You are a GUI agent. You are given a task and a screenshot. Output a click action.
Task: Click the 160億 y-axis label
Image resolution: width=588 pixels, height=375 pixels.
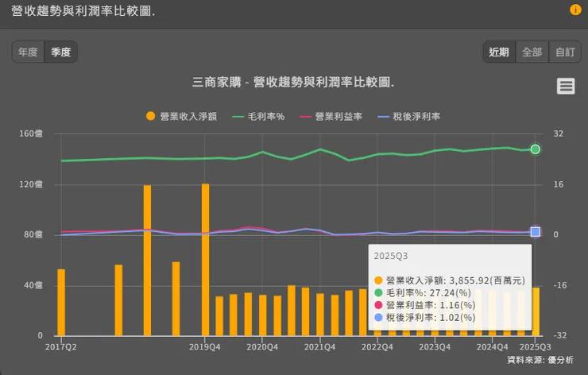pyautogui.click(x=31, y=133)
